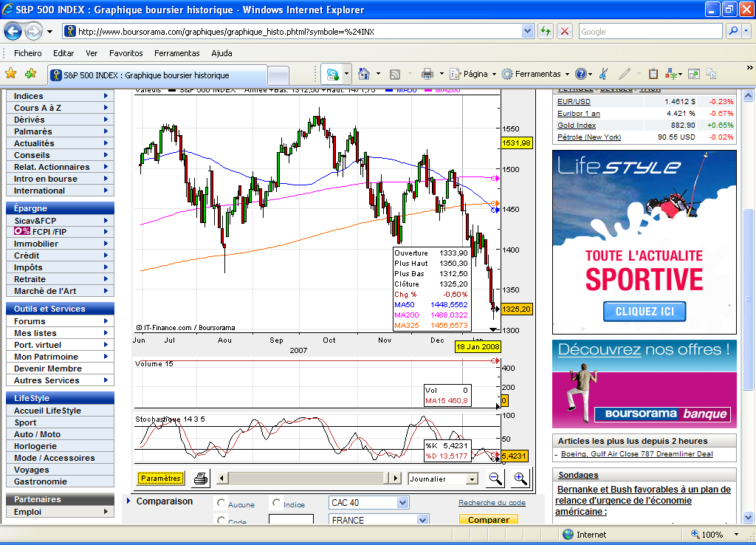Open the toolbar Ferramentas dropdown
The width and height of the screenshot is (756, 545).
(567, 74)
